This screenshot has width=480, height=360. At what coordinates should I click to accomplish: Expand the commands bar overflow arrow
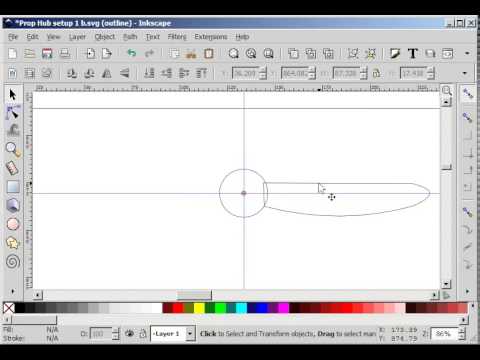[x=467, y=53]
